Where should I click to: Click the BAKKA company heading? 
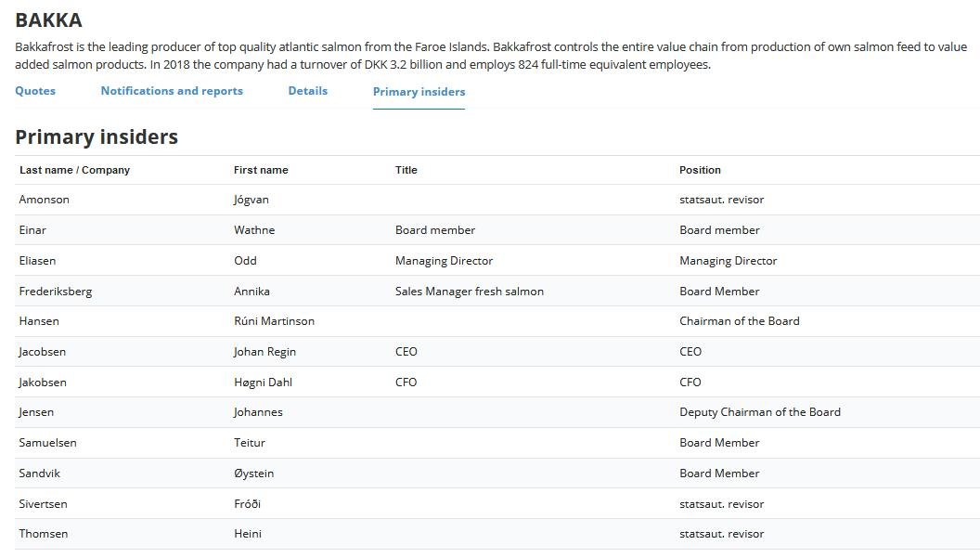pos(48,19)
